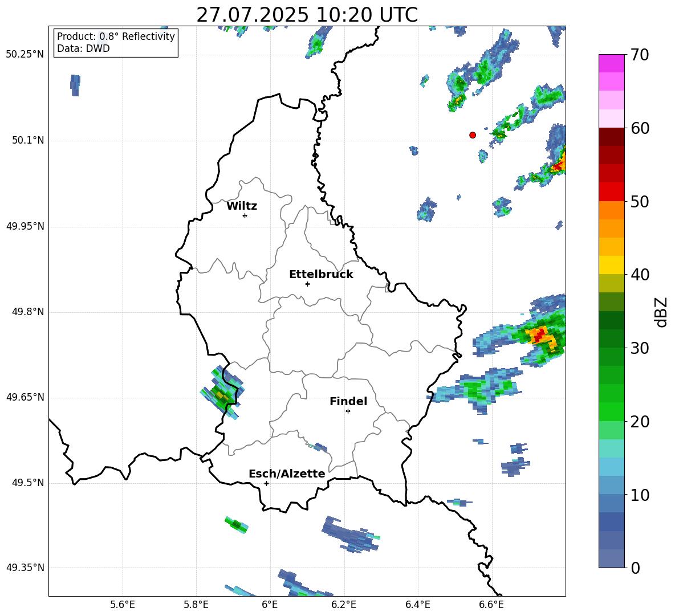
Task: Click the 'Product: 0.8° Reflectivity' text
Action: [116, 36]
